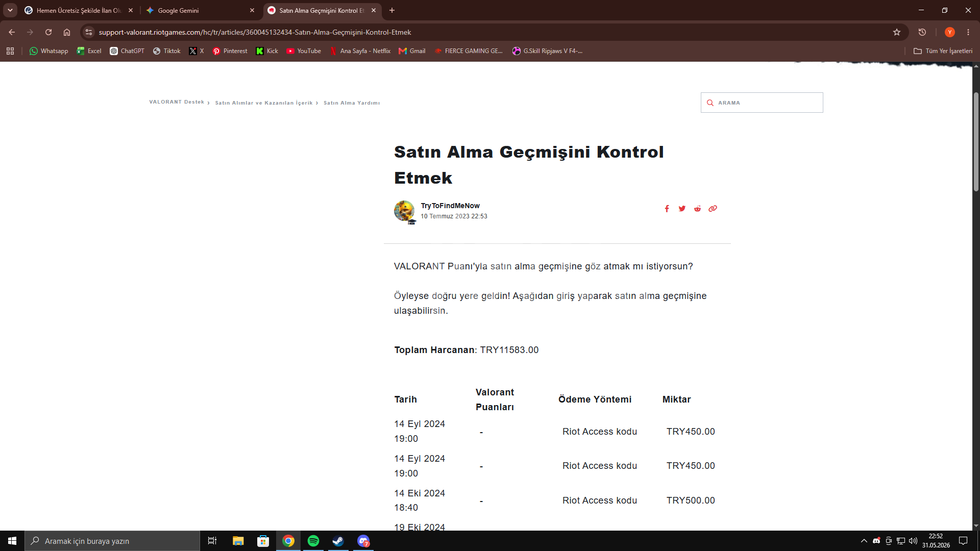Open Excel bookmark
980x551 pixels.
(x=89, y=51)
